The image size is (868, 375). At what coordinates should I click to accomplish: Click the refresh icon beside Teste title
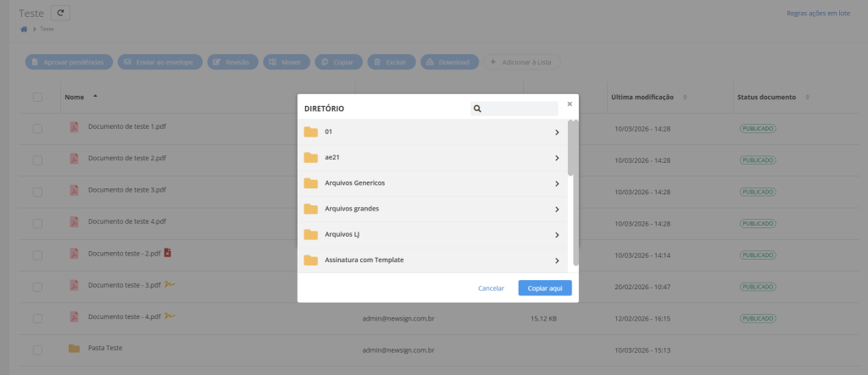[61, 13]
